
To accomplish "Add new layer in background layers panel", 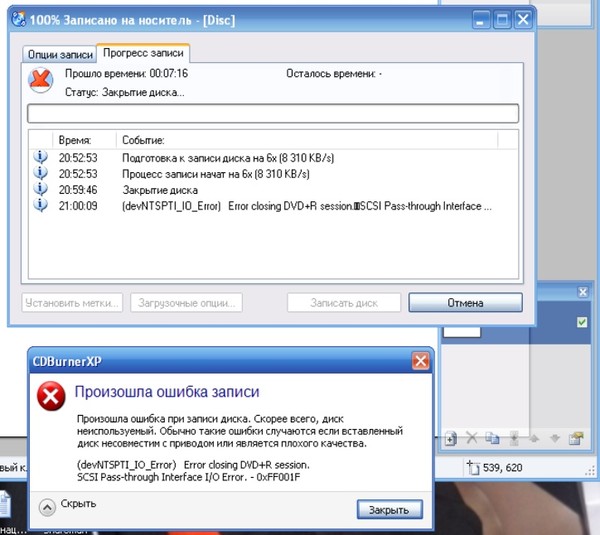I will (451, 438).
